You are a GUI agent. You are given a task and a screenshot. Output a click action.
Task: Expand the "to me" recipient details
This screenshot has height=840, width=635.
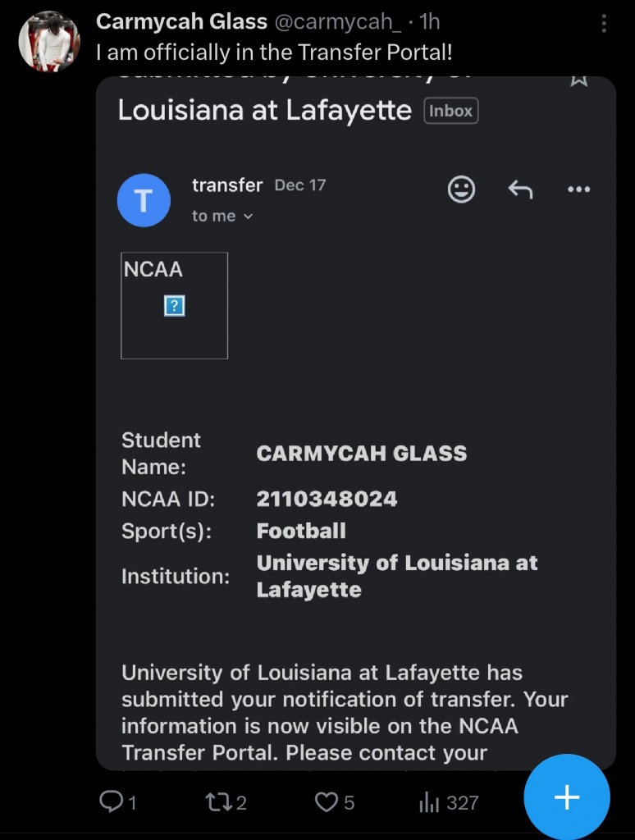(x=222, y=216)
